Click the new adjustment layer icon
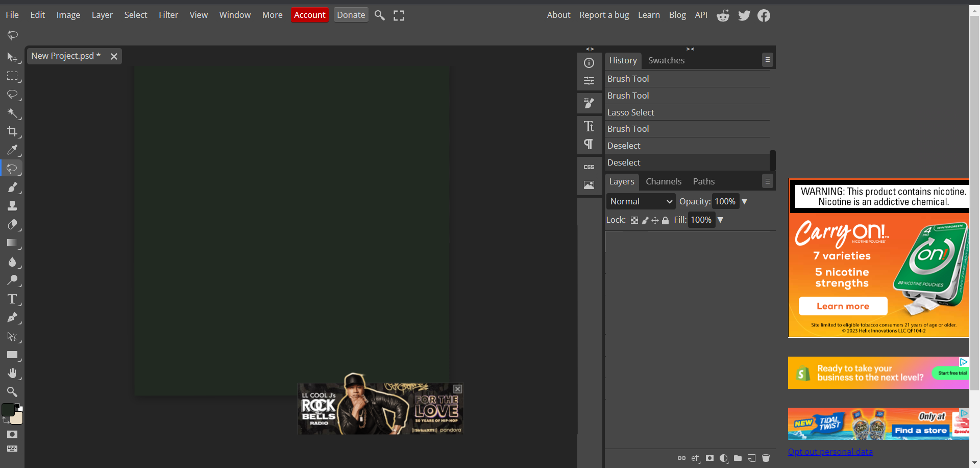Image resolution: width=980 pixels, height=468 pixels. (x=724, y=458)
